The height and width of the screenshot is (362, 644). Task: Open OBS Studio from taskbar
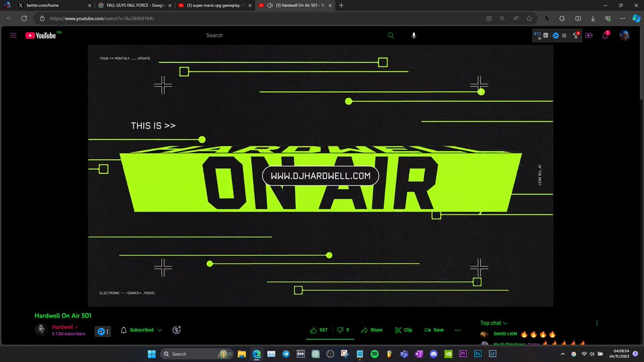(x=331, y=354)
